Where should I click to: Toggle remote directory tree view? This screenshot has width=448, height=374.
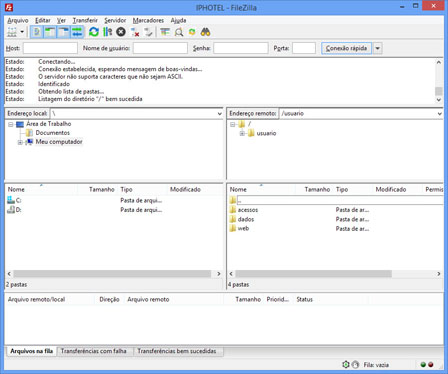point(63,32)
